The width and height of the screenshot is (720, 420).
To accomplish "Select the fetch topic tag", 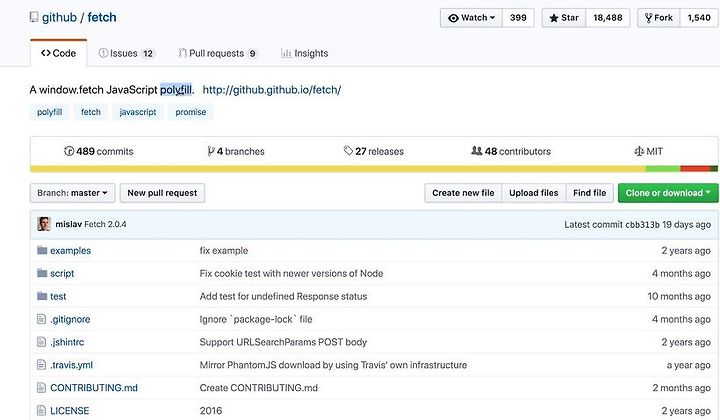I will [x=90, y=112].
